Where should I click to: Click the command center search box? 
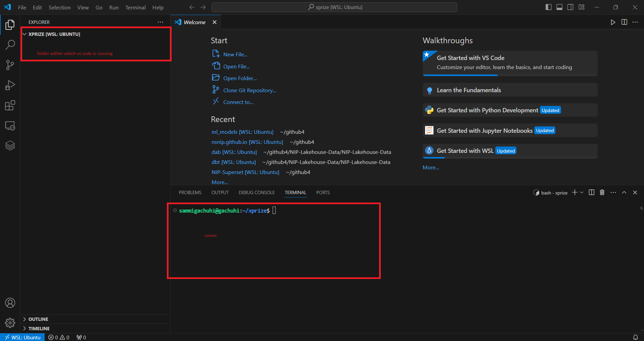(x=334, y=7)
